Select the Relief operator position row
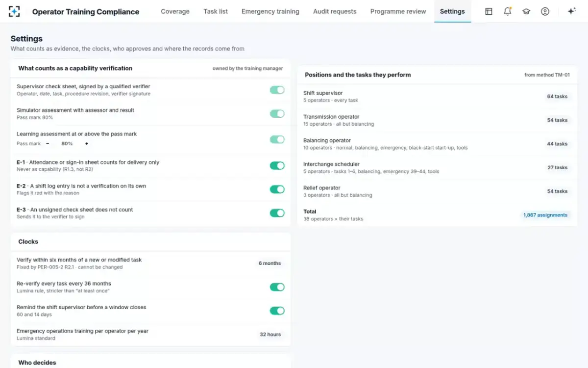Image resolution: width=588 pixels, height=368 pixels. [x=437, y=191]
